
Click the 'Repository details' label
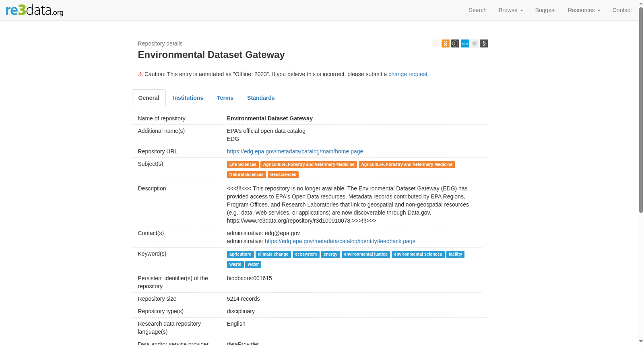click(160, 43)
